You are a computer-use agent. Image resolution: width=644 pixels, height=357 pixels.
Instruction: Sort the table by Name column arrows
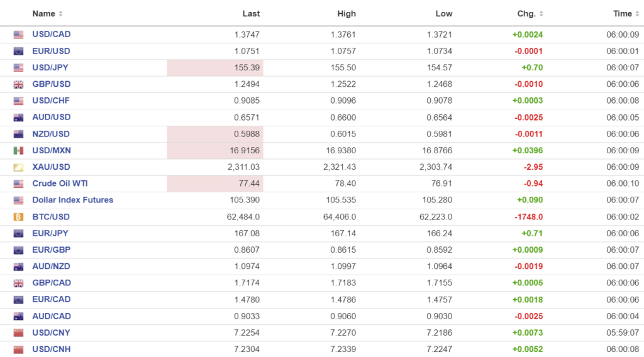point(60,14)
